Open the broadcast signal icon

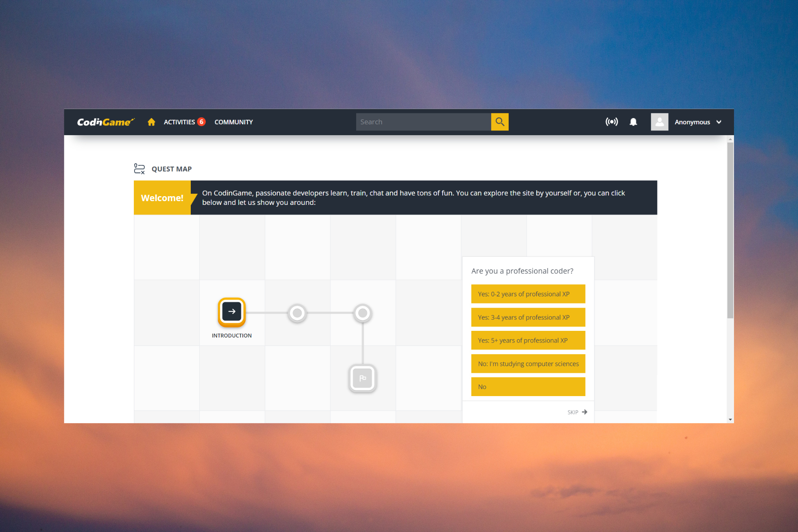pos(611,122)
